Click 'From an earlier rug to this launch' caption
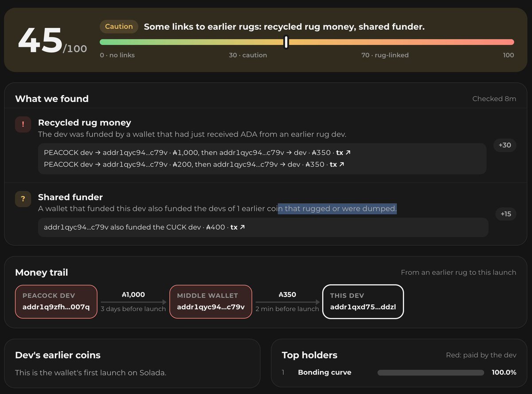This screenshot has width=532, height=394. [x=458, y=273]
